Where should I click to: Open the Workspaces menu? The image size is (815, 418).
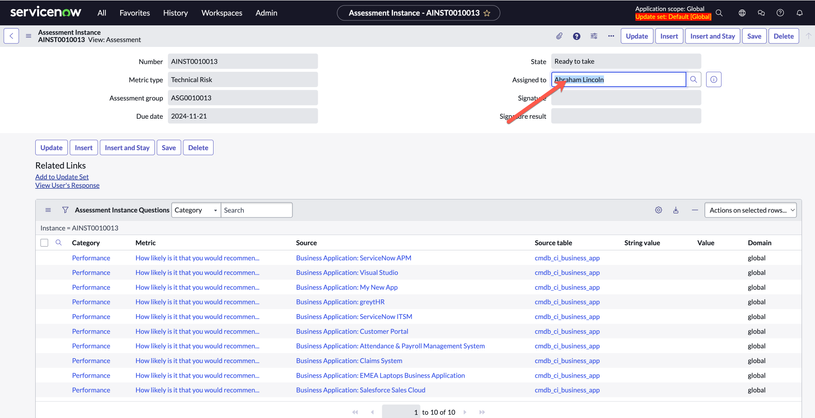tap(221, 13)
